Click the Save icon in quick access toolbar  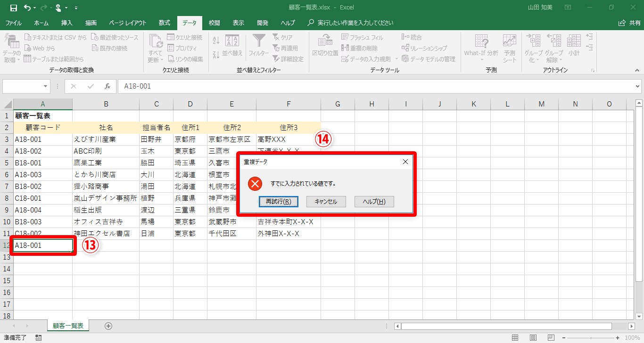14,8
